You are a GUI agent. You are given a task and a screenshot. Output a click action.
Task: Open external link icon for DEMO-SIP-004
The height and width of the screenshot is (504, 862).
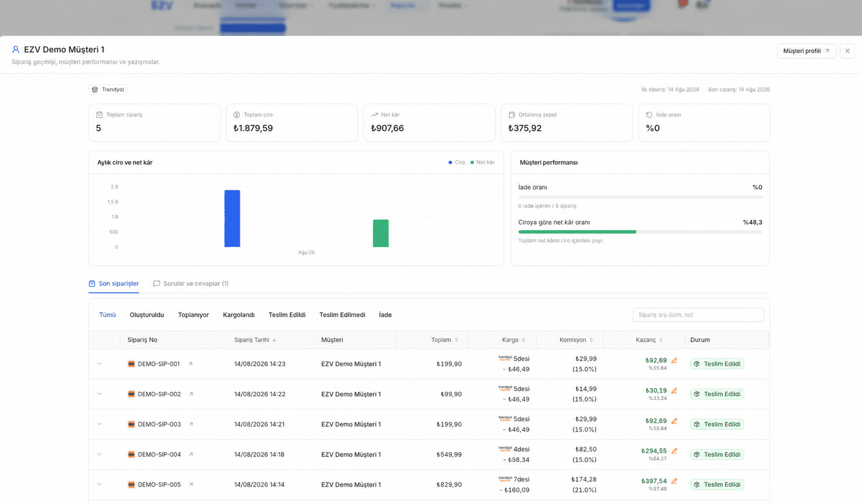pyautogui.click(x=191, y=455)
